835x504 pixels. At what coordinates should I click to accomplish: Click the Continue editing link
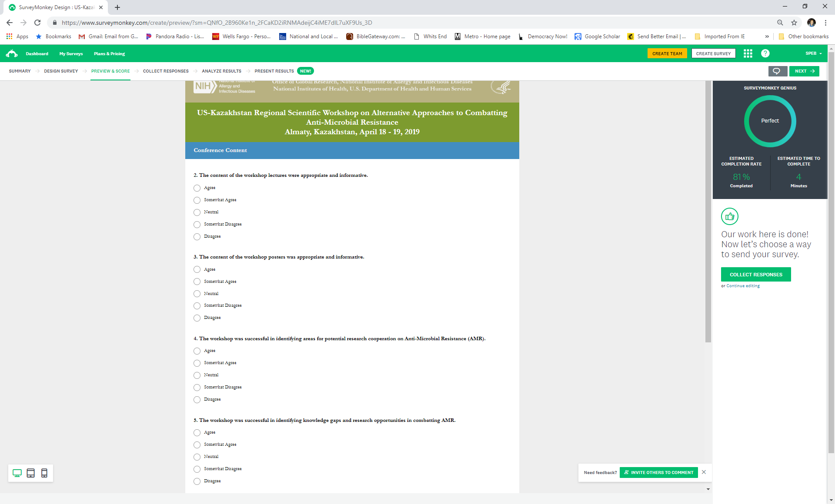(x=743, y=286)
